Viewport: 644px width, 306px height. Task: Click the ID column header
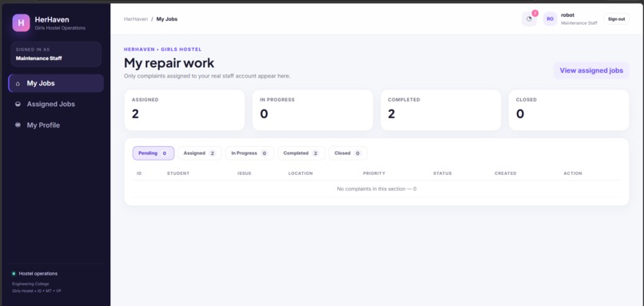coord(139,173)
